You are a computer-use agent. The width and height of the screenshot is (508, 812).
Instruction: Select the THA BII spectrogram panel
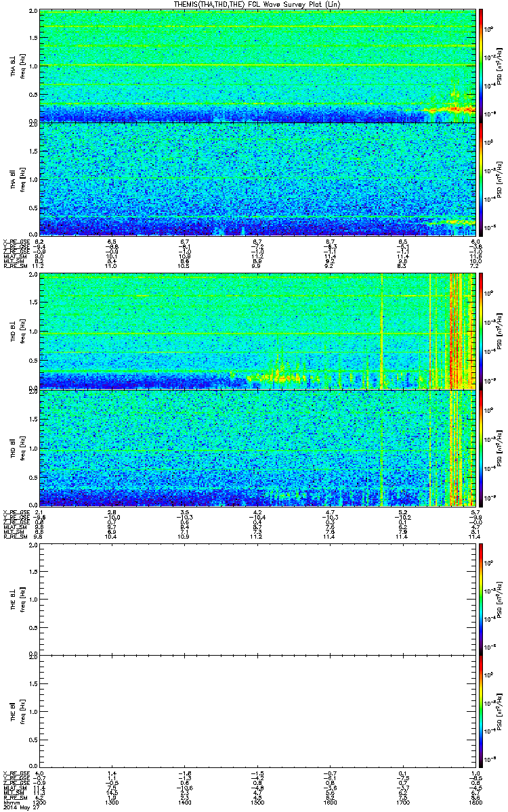(257, 179)
